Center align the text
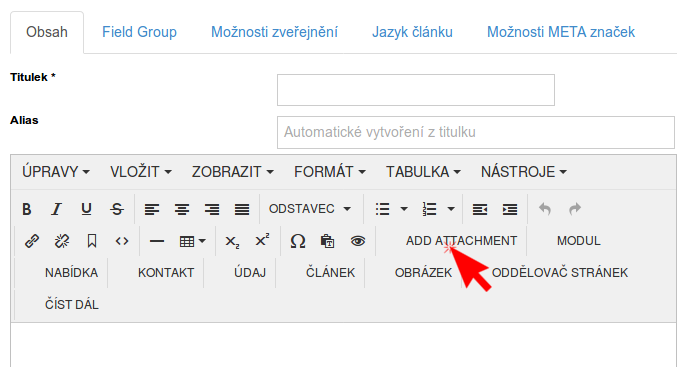This screenshot has width=686, height=367. coord(182,209)
